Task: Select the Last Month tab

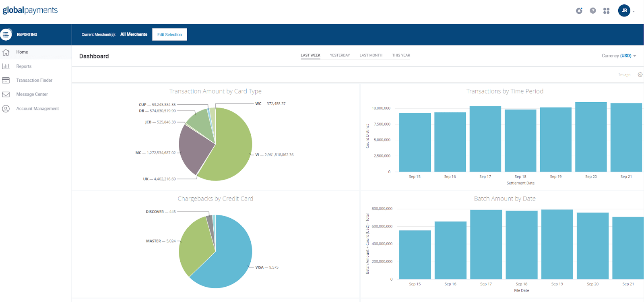Action: [x=371, y=56]
